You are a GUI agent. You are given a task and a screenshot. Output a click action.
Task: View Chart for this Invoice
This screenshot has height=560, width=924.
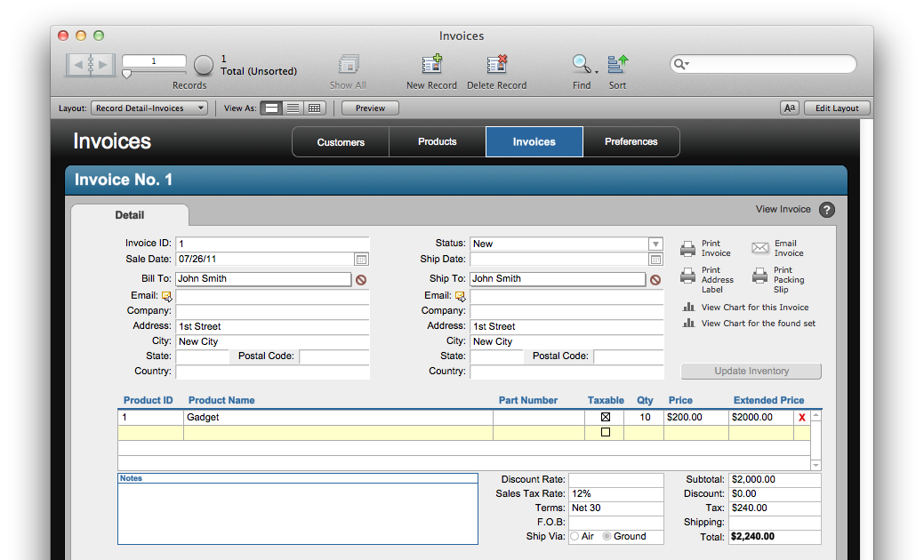point(754,308)
